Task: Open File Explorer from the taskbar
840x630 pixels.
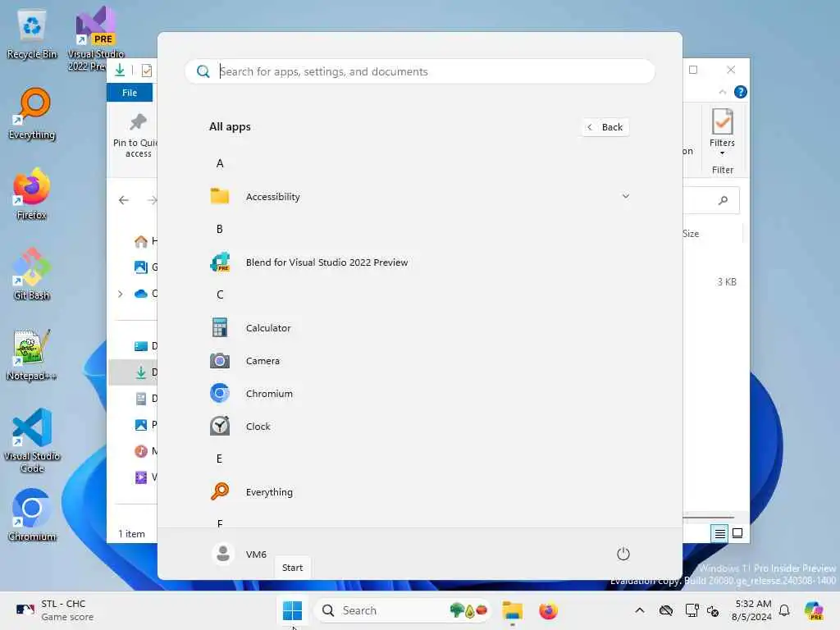Action: point(513,610)
